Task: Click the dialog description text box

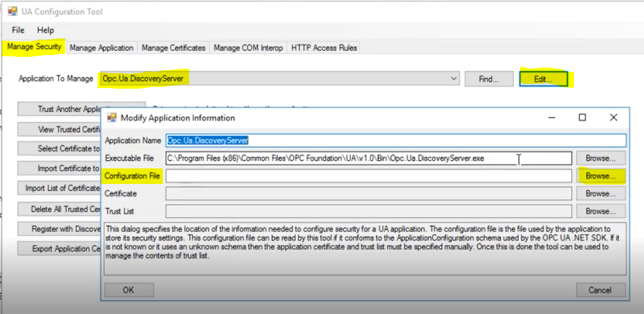Action: pyautogui.click(x=365, y=248)
